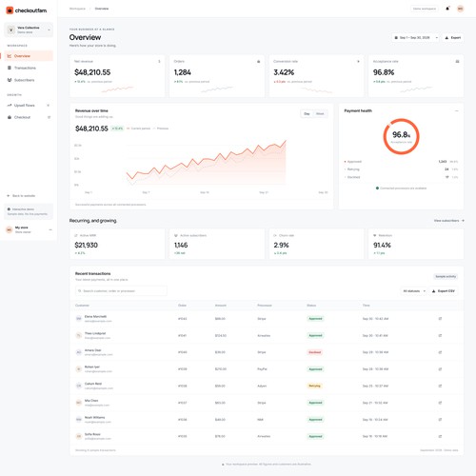Open details for Sofia Rossi transaction
Screen dimensions: 476x476
click(440, 436)
